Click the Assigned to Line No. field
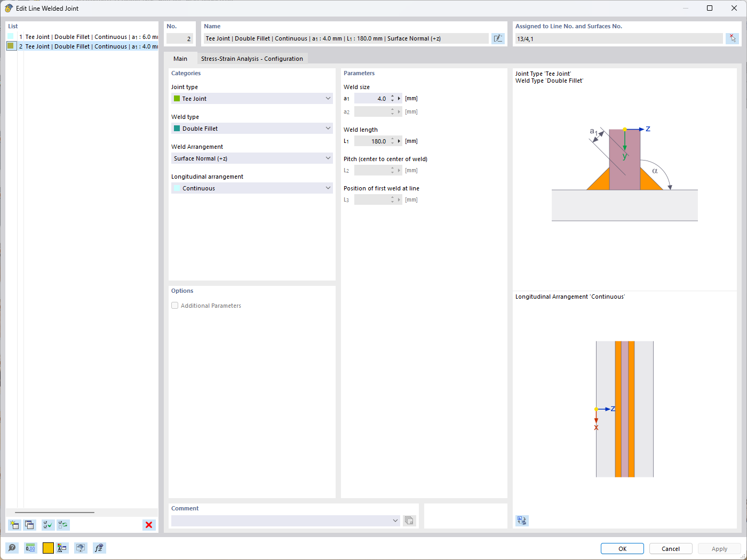 pyautogui.click(x=618, y=38)
